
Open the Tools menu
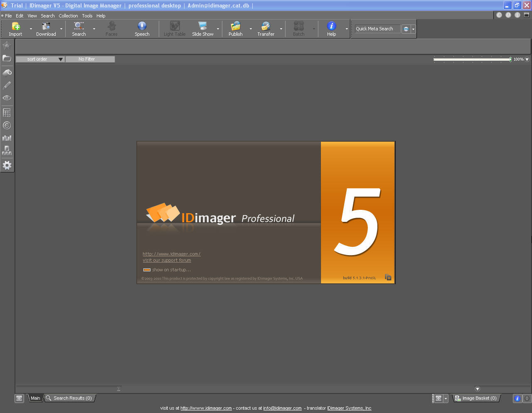click(87, 16)
